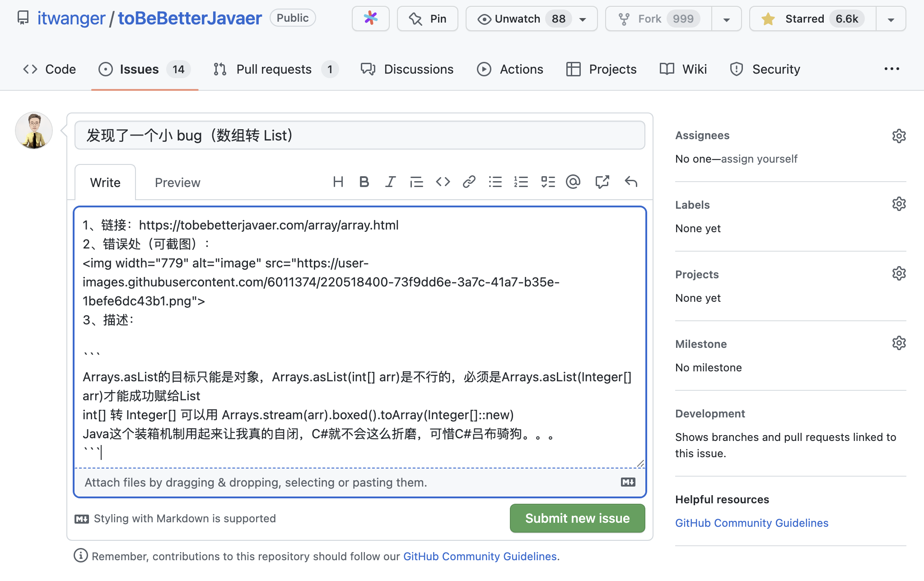Click the Milestone sidebar heading
Viewport: 924px width, 581px height.
point(701,344)
